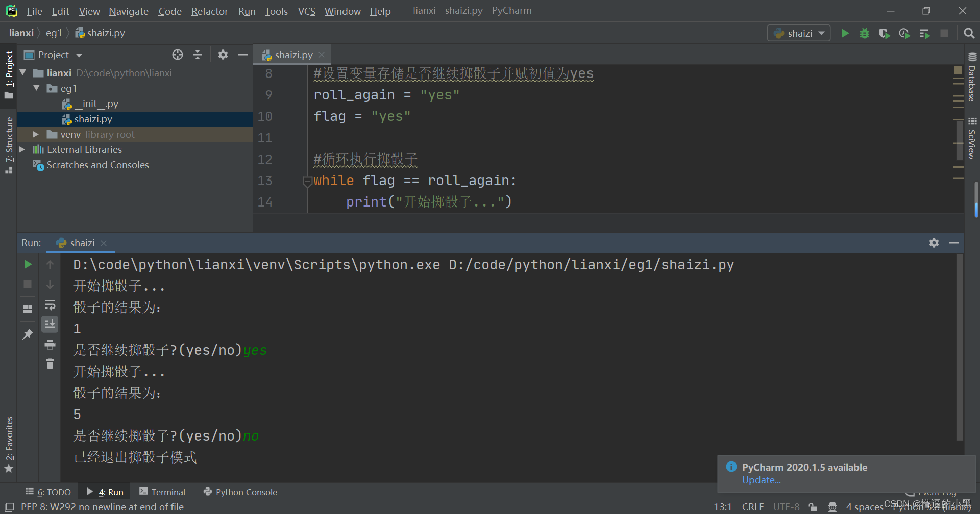Toggle the 1: Project tool window

pos(9,75)
